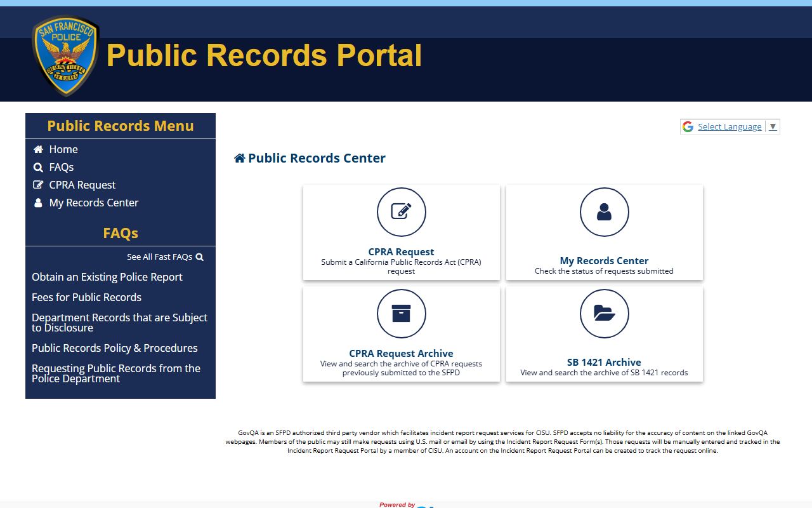Click the Public Records Center heading
Image resolution: width=812 pixels, height=508 pixels.
(317, 158)
